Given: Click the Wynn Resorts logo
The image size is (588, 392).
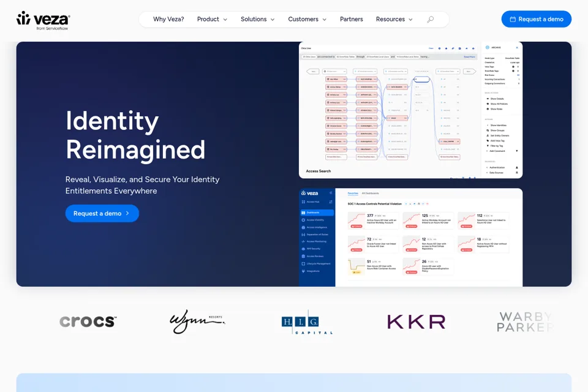Looking at the screenshot, I should click(197, 322).
